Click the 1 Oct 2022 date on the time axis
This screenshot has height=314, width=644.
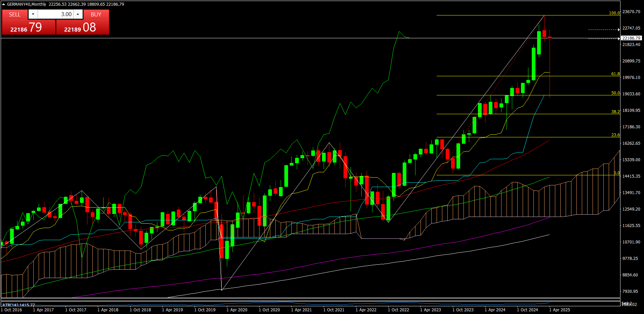[x=398, y=310]
